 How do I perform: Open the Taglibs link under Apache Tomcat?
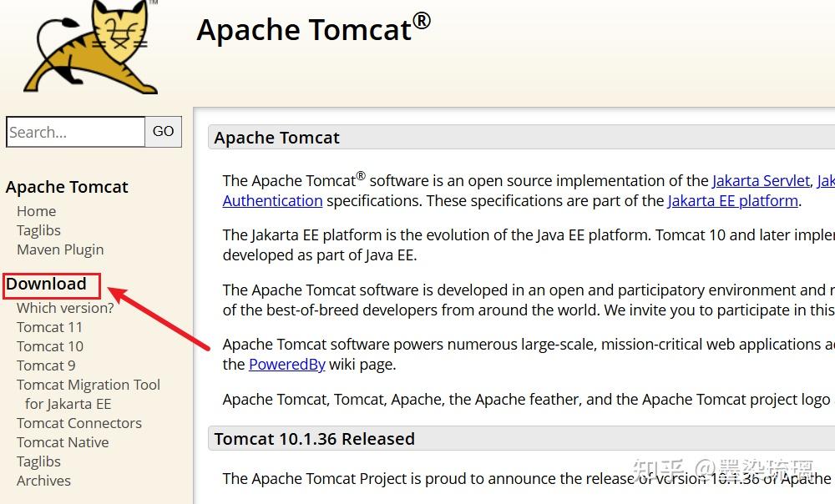pyautogui.click(x=38, y=230)
